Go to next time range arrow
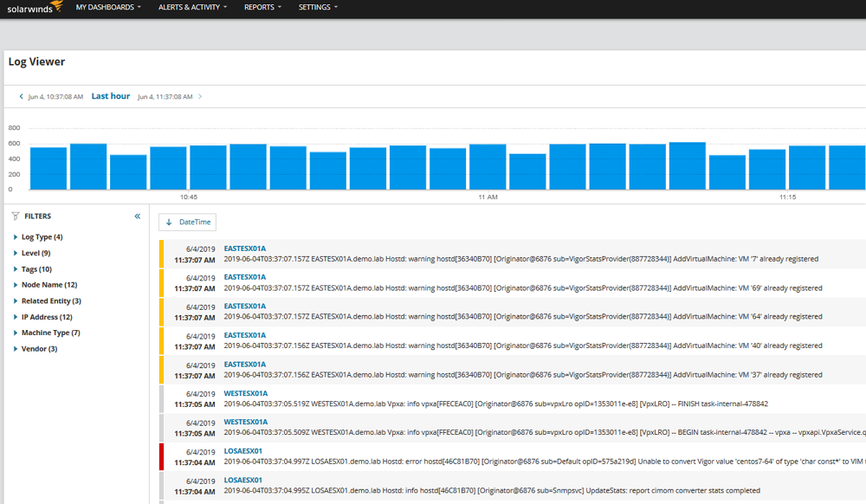Image resolution: width=866 pixels, height=504 pixels. 200,97
